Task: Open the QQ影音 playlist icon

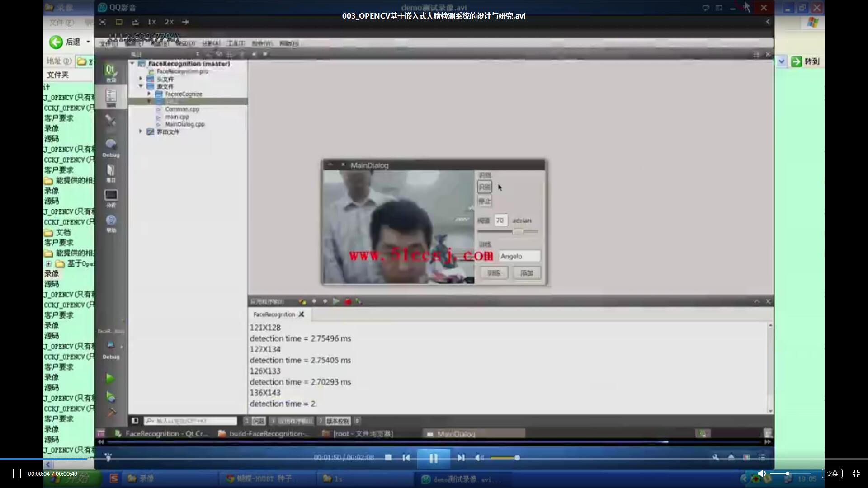Action: (762, 457)
